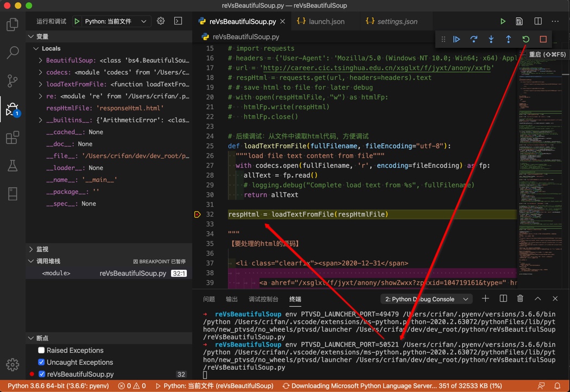Close the bottom panel
This screenshot has height=392, width=570.
pyautogui.click(x=555, y=299)
